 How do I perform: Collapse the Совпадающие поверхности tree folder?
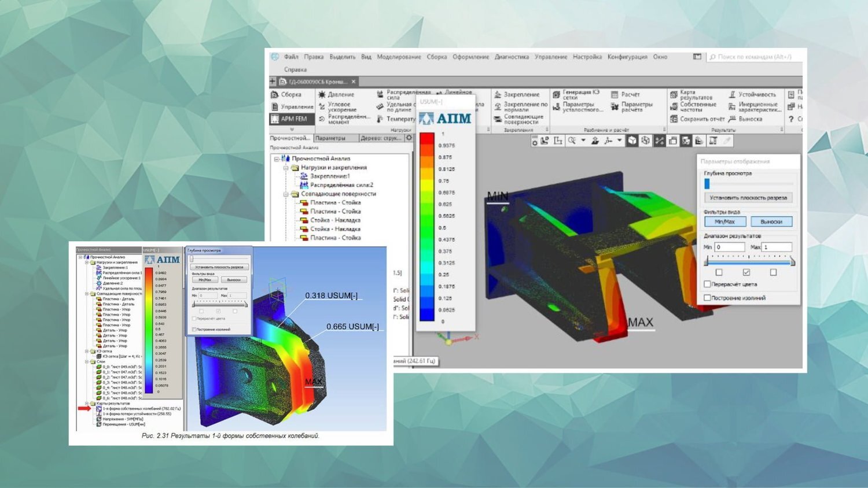pyautogui.click(x=286, y=194)
